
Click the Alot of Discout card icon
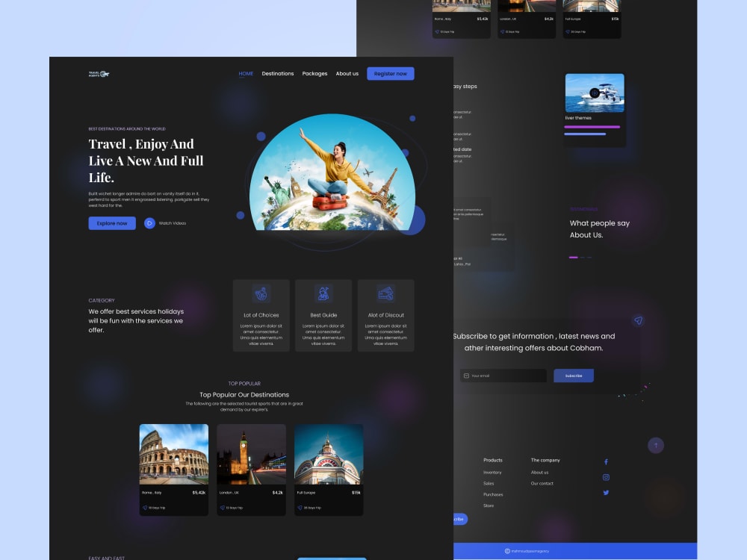pos(386,293)
